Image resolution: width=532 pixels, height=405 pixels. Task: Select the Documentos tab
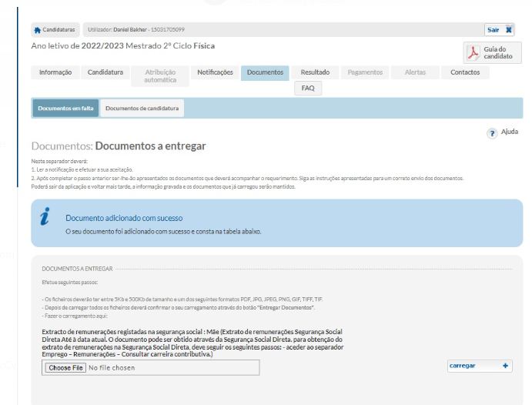[265, 72]
